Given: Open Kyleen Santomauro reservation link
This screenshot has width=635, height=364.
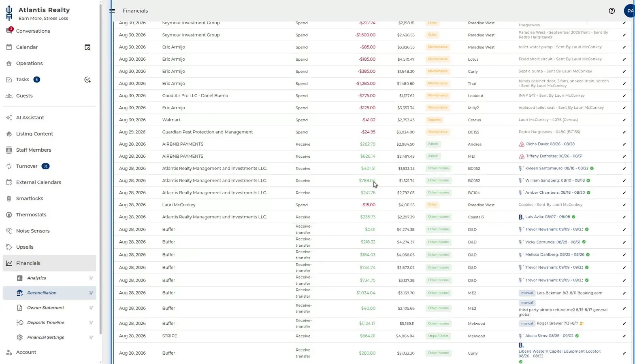Looking at the screenshot, I should pyautogui.click(x=556, y=168).
